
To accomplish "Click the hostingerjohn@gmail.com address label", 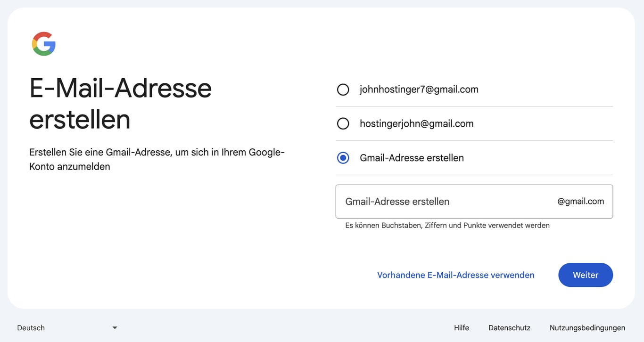I will (416, 123).
